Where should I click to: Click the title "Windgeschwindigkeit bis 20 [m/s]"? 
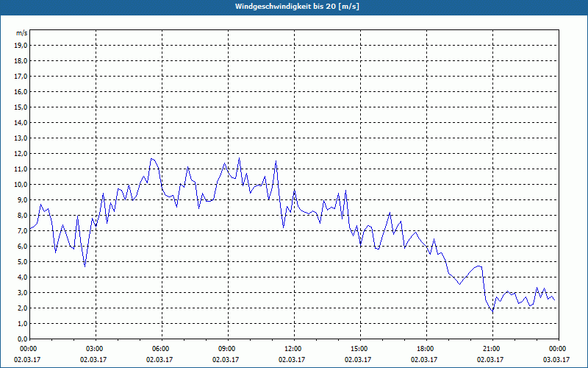point(297,7)
